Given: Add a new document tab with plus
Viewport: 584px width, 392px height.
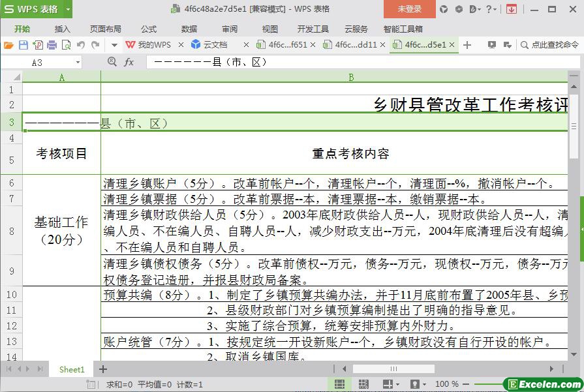Looking at the screenshot, I should (x=467, y=46).
